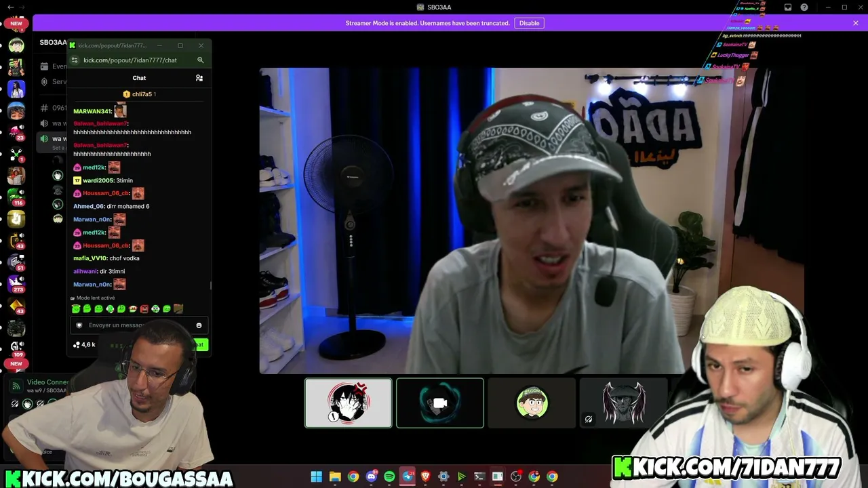Open the Discord app taskbar icon
Image resolution: width=868 pixels, height=488 pixels.
point(372,476)
